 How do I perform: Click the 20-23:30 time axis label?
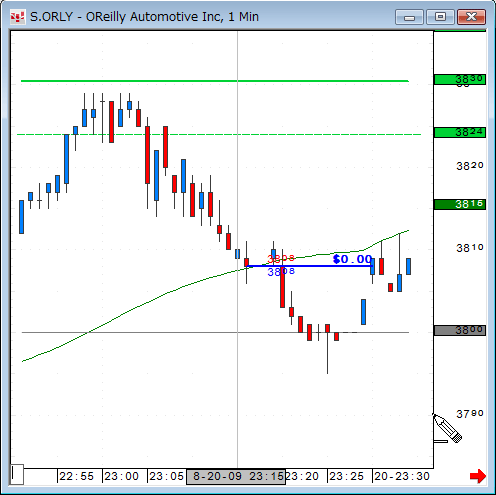pyautogui.click(x=402, y=476)
